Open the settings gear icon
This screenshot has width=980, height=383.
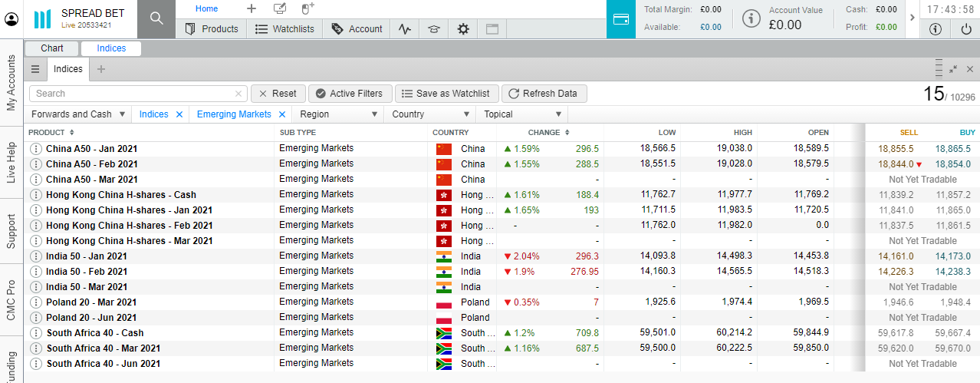pyautogui.click(x=463, y=29)
